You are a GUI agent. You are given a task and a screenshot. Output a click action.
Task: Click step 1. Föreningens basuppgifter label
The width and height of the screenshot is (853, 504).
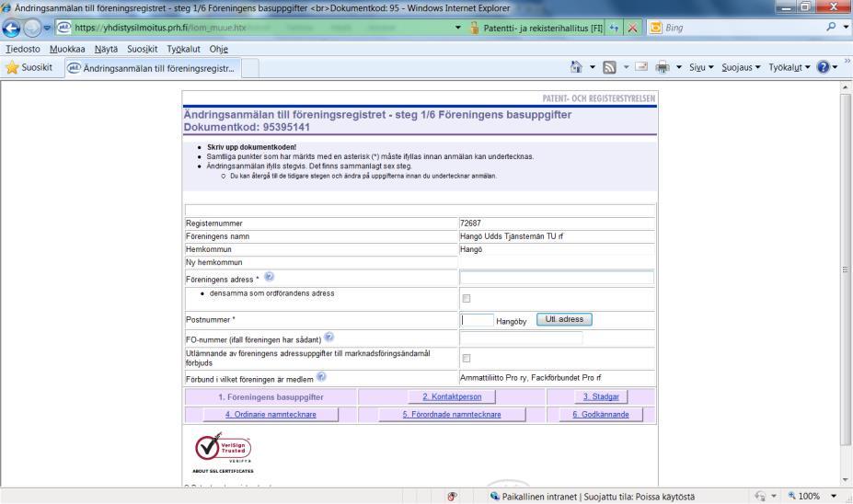271,397
